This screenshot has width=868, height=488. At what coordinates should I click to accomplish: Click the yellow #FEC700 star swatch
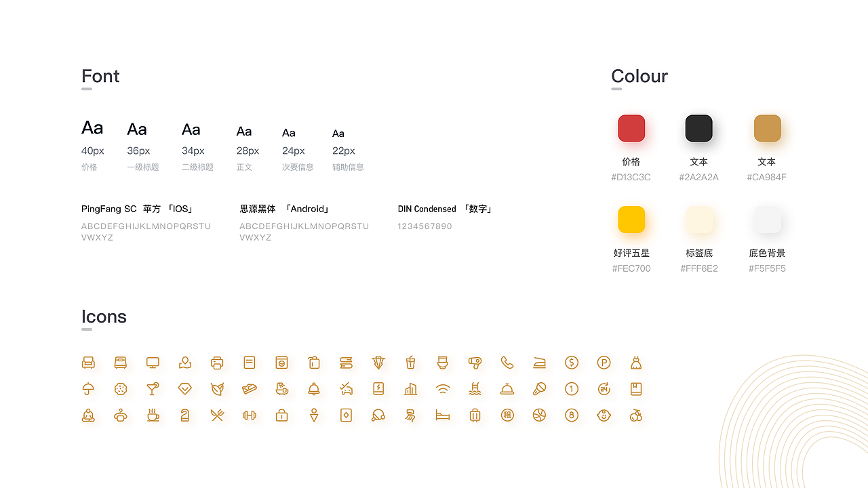pos(631,220)
